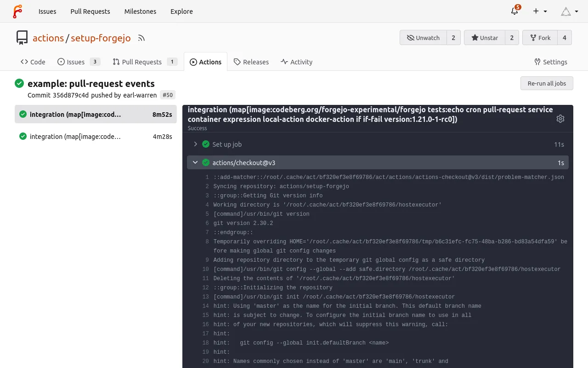Click the actions/checkout@v3 success checkmark

pyautogui.click(x=206, y=162)
